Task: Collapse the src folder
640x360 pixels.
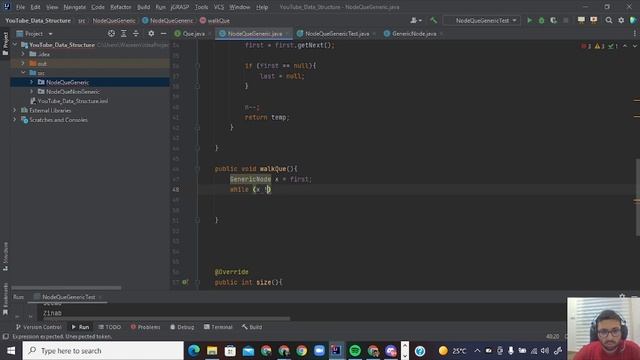Action: click(x=23, y=73)
